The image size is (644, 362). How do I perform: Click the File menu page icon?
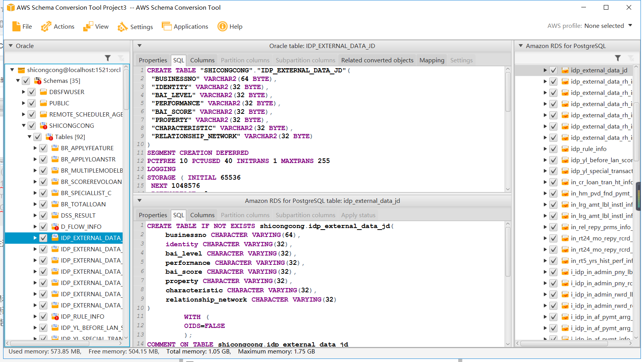16,26
